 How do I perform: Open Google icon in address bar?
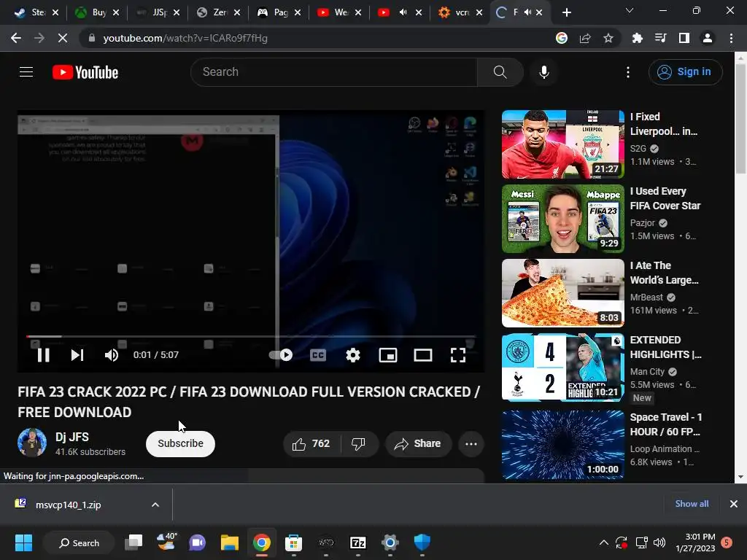(x=562, y=38)
